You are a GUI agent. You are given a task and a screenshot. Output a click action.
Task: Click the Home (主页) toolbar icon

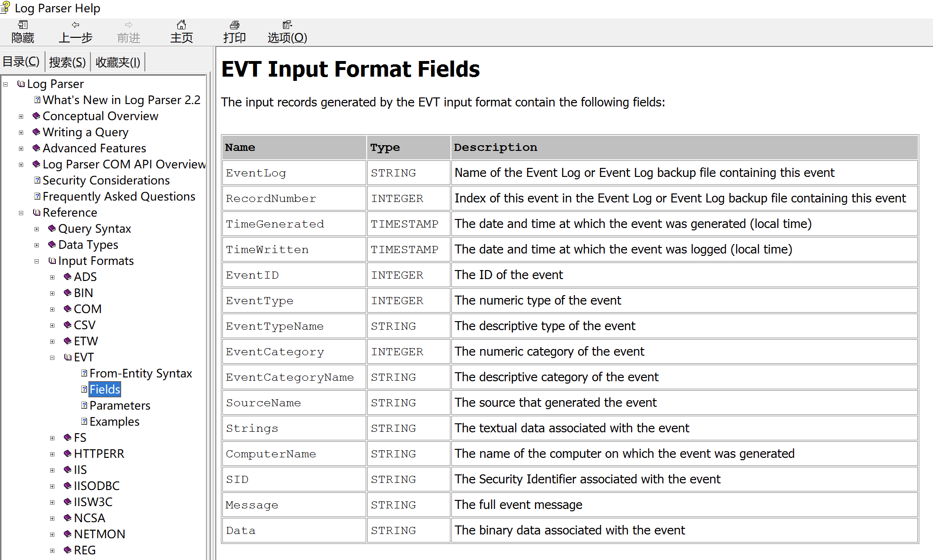pyautogui.click(x=181, y=25)
